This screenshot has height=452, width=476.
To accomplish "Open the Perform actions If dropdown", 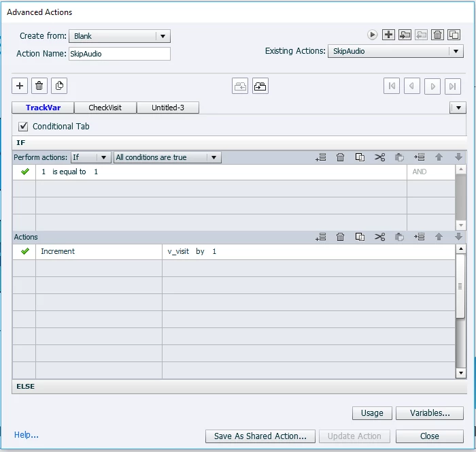I will (x=90, y=157).
